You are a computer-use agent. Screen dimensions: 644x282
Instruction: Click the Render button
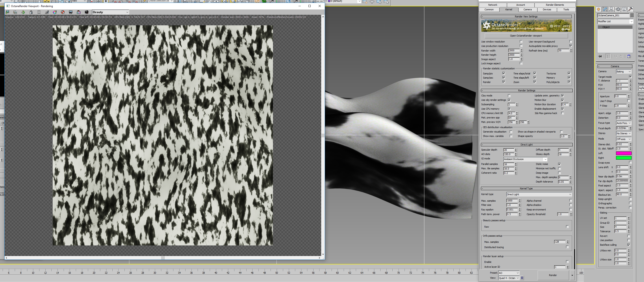pos(553,275)
